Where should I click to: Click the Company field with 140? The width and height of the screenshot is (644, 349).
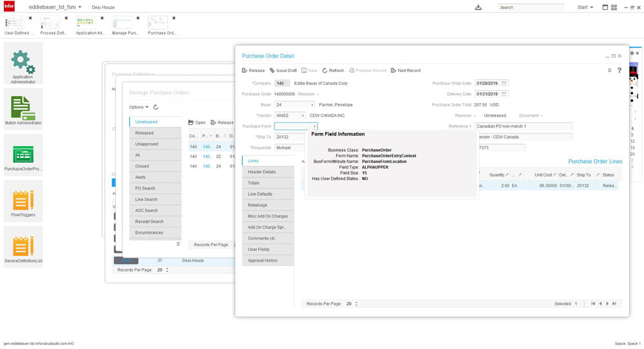pyautogui.click(x=282, y=83)
